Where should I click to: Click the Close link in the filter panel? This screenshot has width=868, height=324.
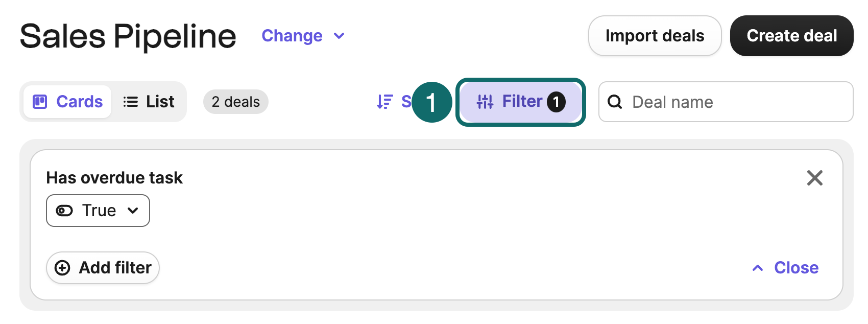(795, 267)
